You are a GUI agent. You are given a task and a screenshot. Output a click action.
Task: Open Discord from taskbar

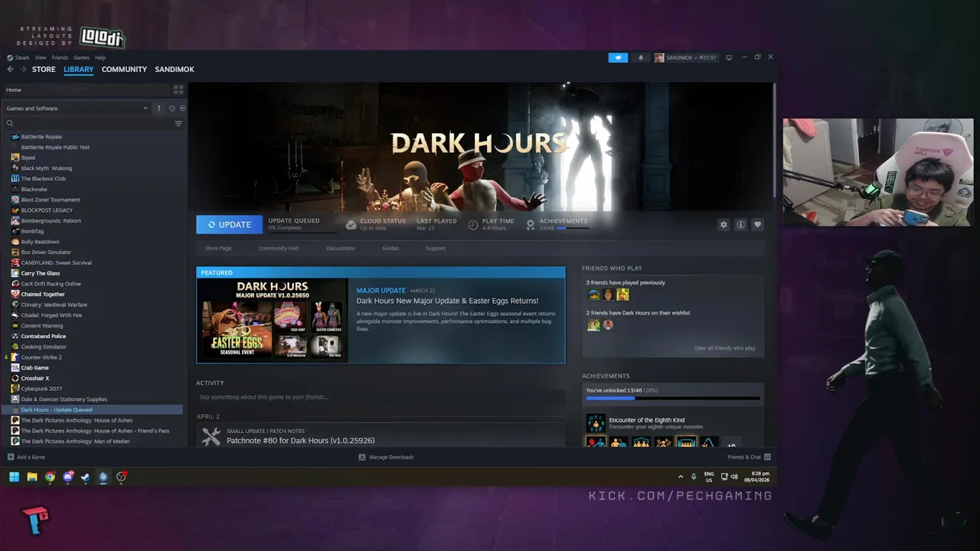click(67, 477)
